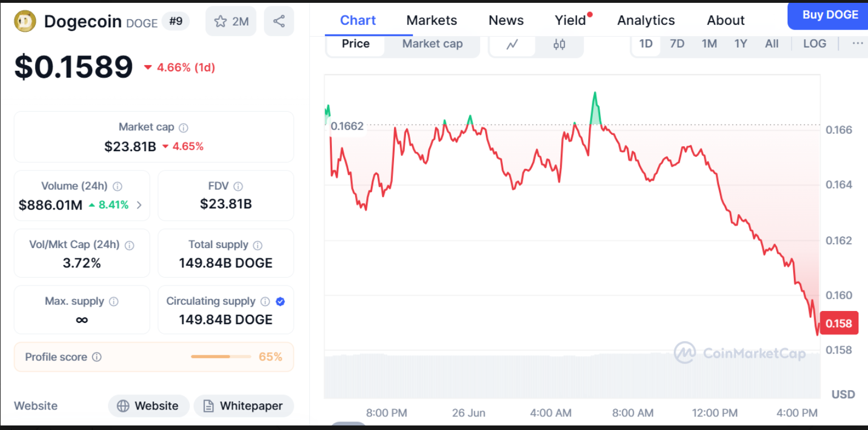This screenshot has height=430, width=868.
Task: Set chart range to 1Y
Action: [741, 44]
